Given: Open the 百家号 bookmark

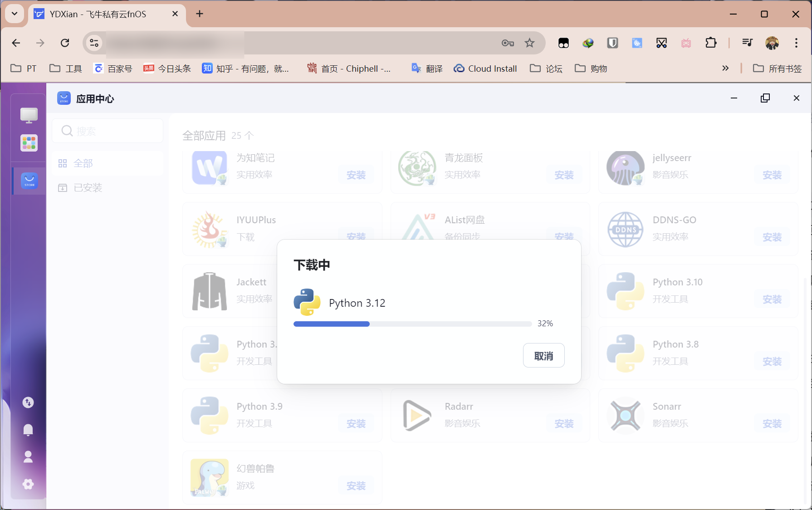Looking at the screenshot, I should tap(113, 69).
